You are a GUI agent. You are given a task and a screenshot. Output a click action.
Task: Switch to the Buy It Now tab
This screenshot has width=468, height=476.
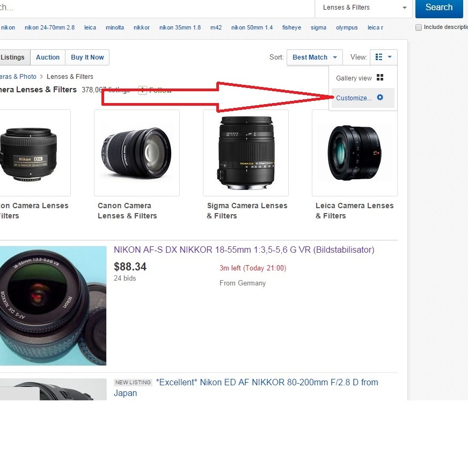[x=87, y=57]
